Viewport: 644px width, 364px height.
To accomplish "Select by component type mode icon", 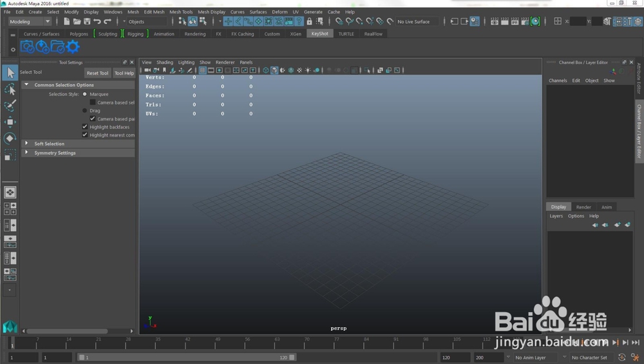I will [x=203, y=21].
